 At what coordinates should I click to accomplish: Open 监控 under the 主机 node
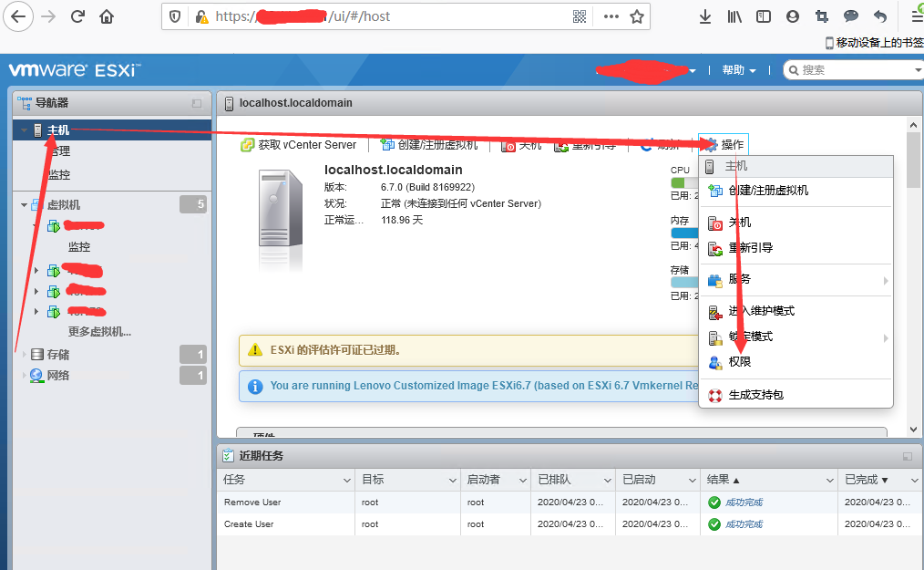[x=59, y=175]
